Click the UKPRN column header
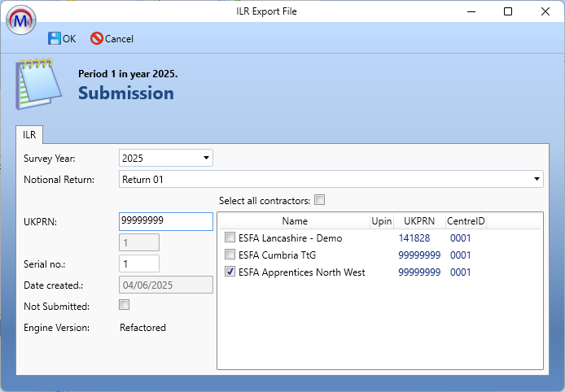Image resolution: width=565 pixels, height=392 pixels. click(418, 220)
